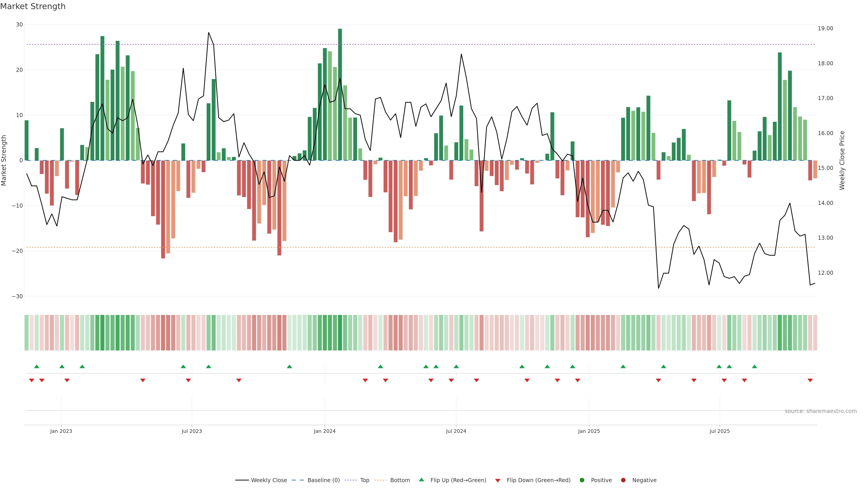
Task: Click the green Flip Up triangle legend icon
Action: coord(421,480)
